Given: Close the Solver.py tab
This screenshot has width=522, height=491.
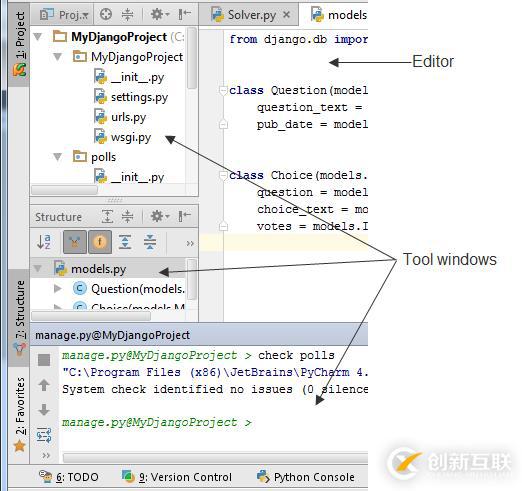Looking at the screenshot, I should coord(286,15).
